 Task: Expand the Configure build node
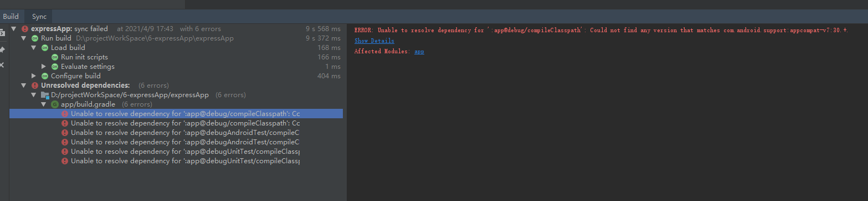point(34,76)
